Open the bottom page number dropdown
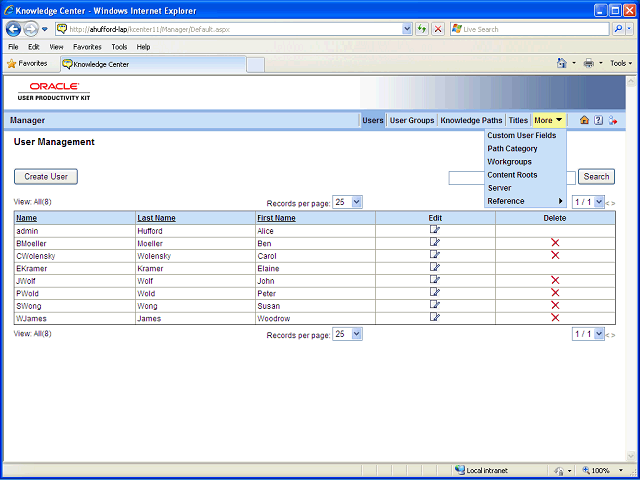This screenshot has width=640, height=480. click(x=588, y=334)
